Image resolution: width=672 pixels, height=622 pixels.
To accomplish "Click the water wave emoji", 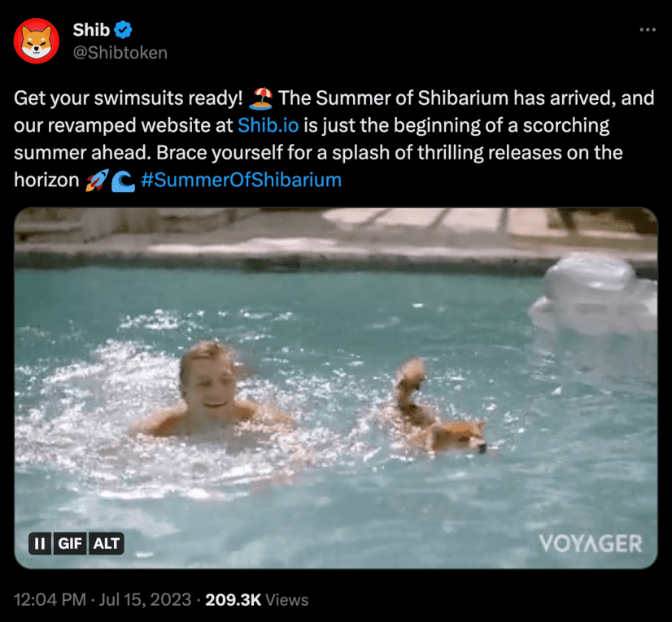I will 123,181.
